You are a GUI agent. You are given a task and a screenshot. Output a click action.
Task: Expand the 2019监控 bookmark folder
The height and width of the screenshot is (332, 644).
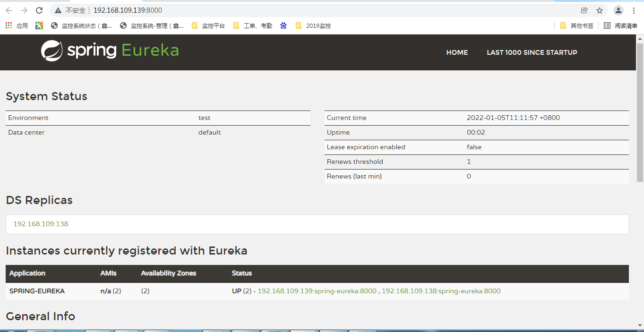313,26
